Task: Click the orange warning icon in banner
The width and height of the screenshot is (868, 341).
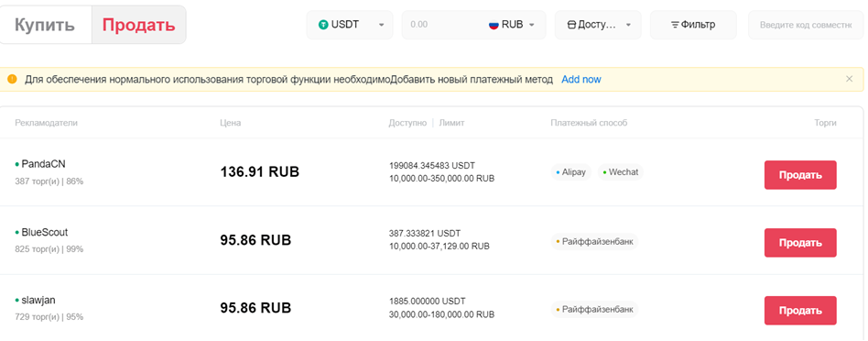Action: coord(12,79)
